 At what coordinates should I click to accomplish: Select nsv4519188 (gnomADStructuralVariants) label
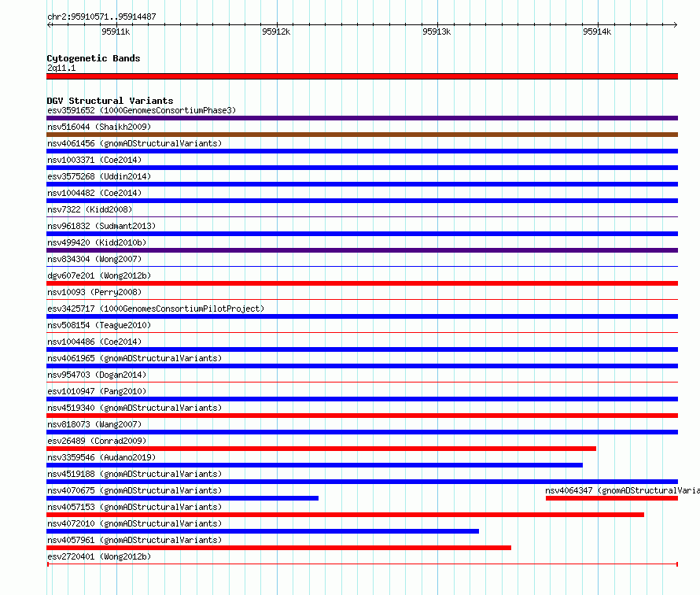coord(134,474)
